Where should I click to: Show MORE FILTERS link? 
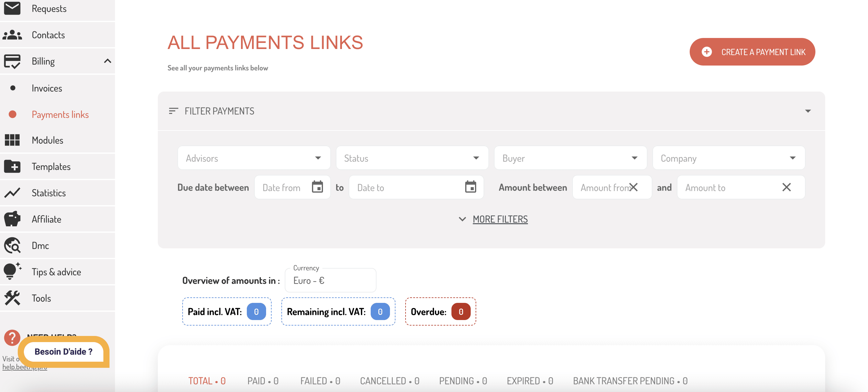click(500, 219)
